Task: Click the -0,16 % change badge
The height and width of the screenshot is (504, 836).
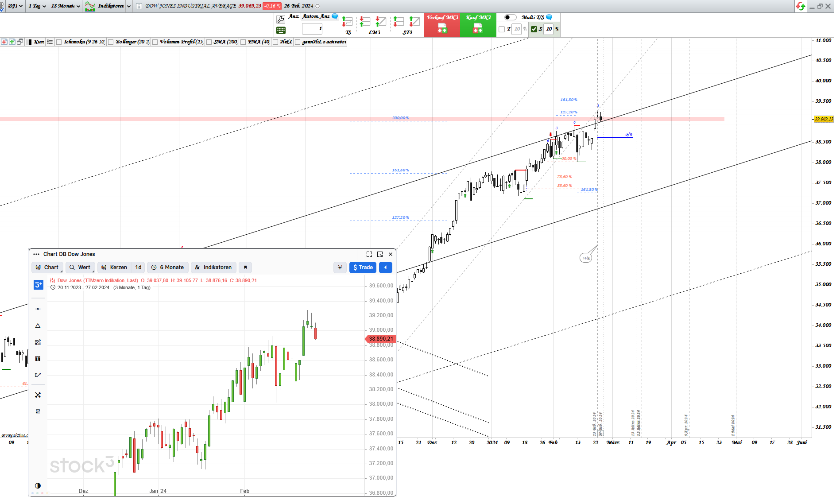Action: pyautogui.click(x=272, y=6)
